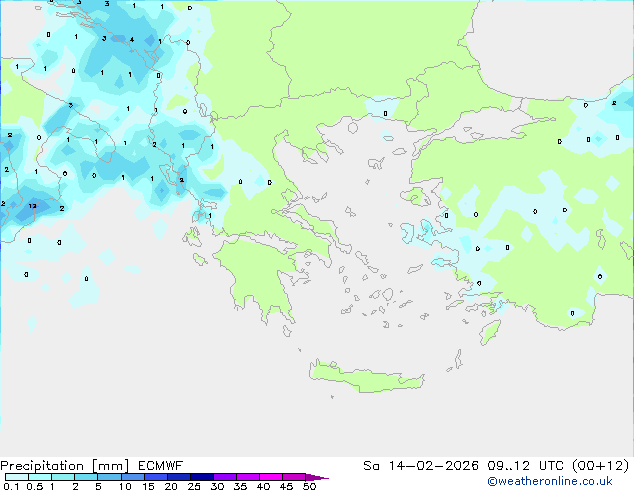
Task: Click the island of Crete on map
Action: tap(366, 378)
